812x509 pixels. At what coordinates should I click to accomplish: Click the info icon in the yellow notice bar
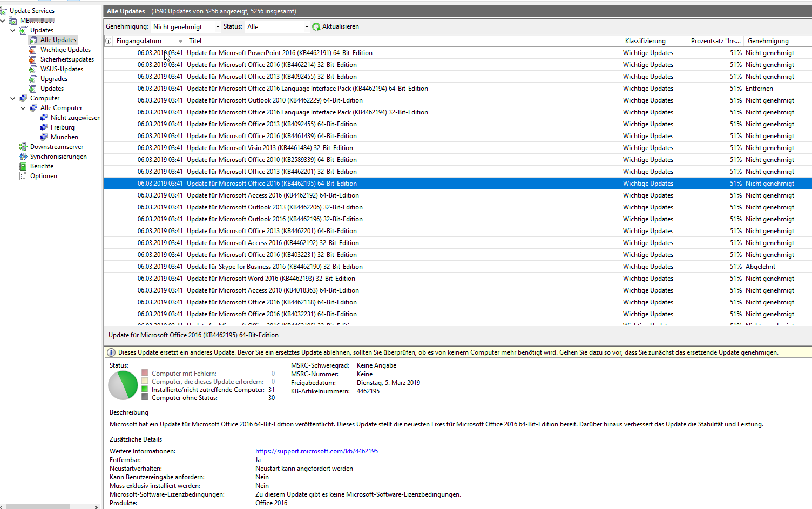click(x=111, y=352)
